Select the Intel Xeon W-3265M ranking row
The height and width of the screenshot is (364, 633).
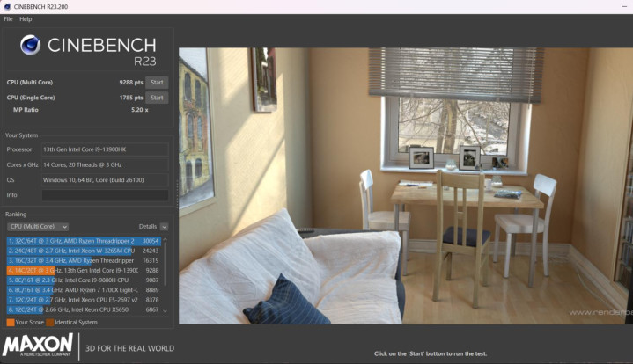pyautogui.click(x=84, y=251)
